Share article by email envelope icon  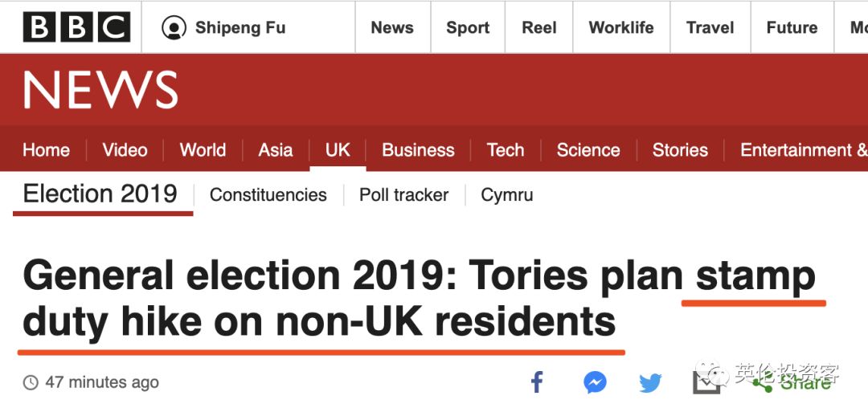pyautogui.click(x=706, y=382)
